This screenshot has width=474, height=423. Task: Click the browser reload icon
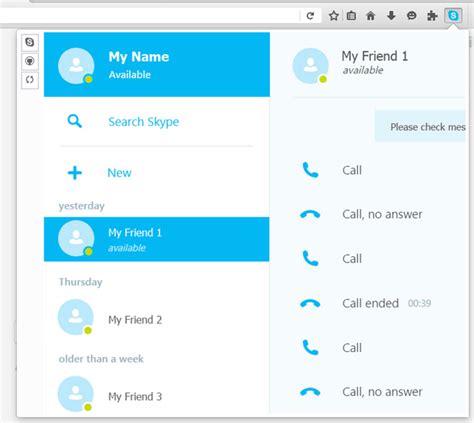pos(310,15)
